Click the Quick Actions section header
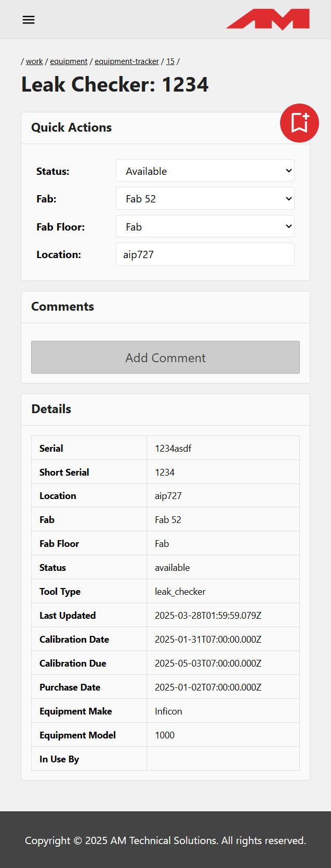The image size is (331, 868). tap(72, 127)
